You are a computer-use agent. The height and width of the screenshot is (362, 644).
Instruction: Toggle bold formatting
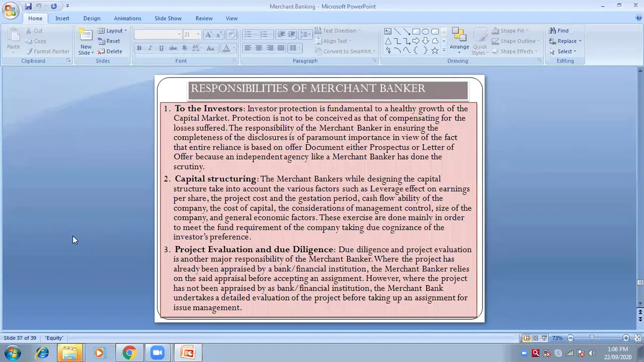pos(139,48)
